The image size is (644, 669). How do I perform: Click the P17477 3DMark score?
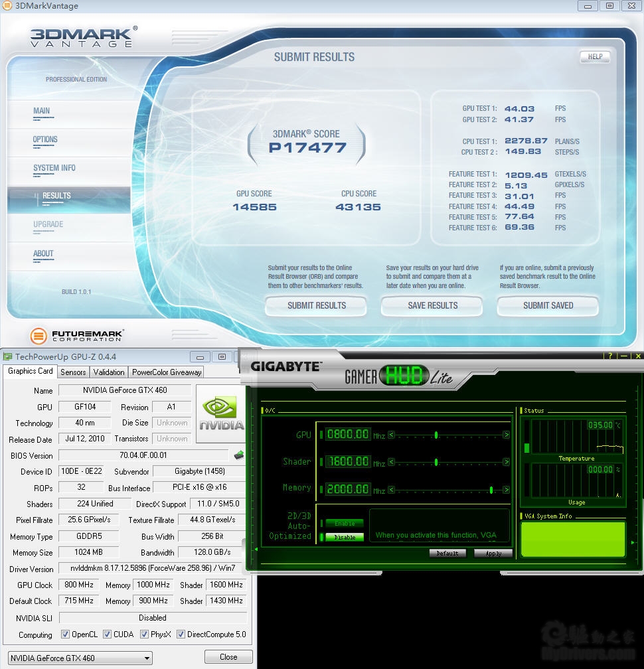tap(307, 147)
